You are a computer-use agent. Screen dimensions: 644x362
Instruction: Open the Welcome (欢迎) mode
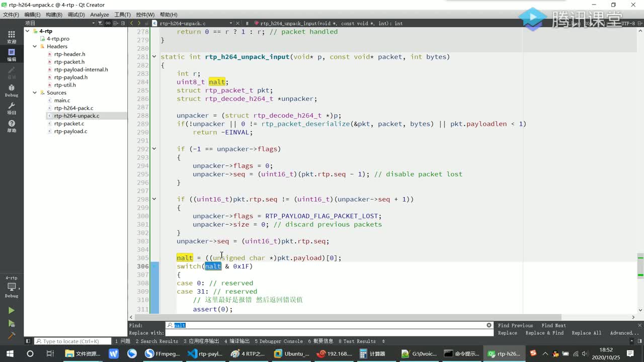(11, 37)
